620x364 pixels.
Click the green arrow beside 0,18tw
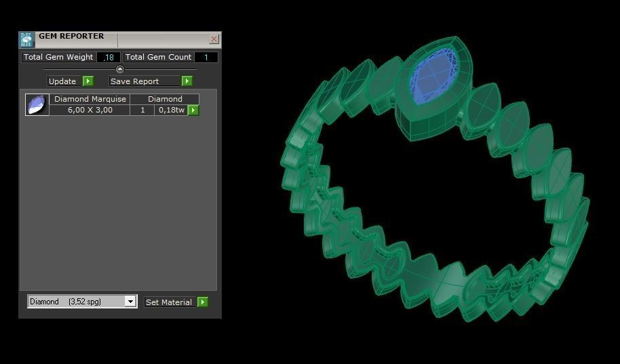point(193,110)
